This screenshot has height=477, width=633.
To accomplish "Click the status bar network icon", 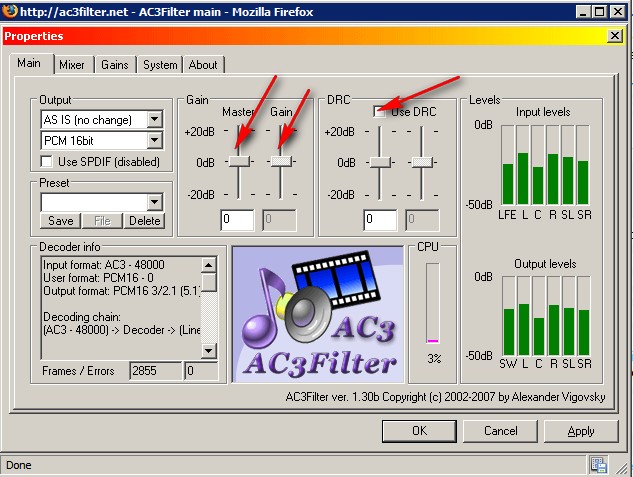I will coord(599,464).
